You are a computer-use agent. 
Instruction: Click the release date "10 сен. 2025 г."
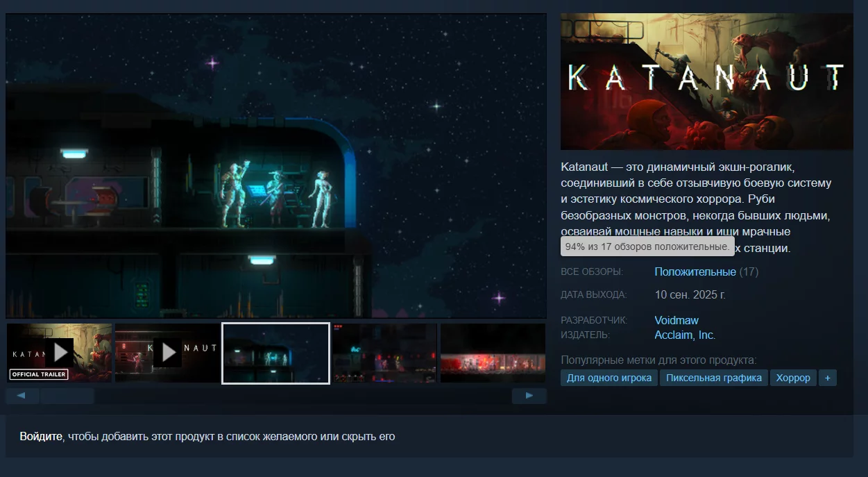point(690,294)
